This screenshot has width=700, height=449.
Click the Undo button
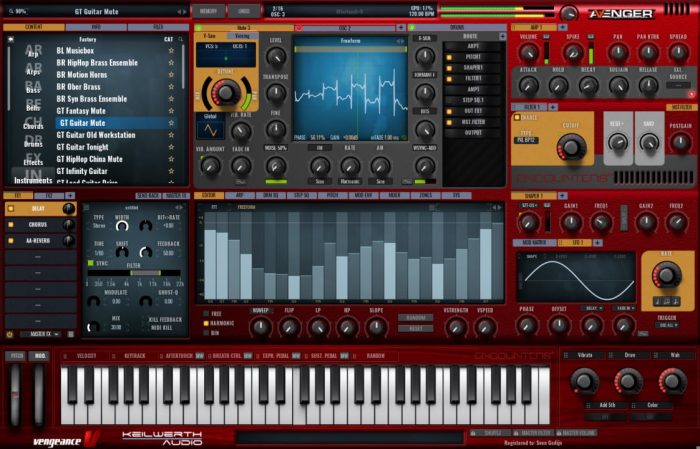tap(244, 12)
